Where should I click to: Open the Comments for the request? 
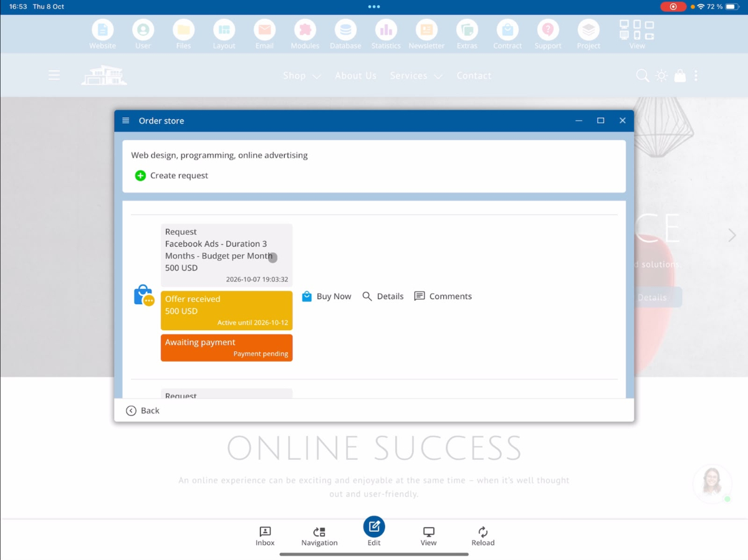click(x=443, y=297)
